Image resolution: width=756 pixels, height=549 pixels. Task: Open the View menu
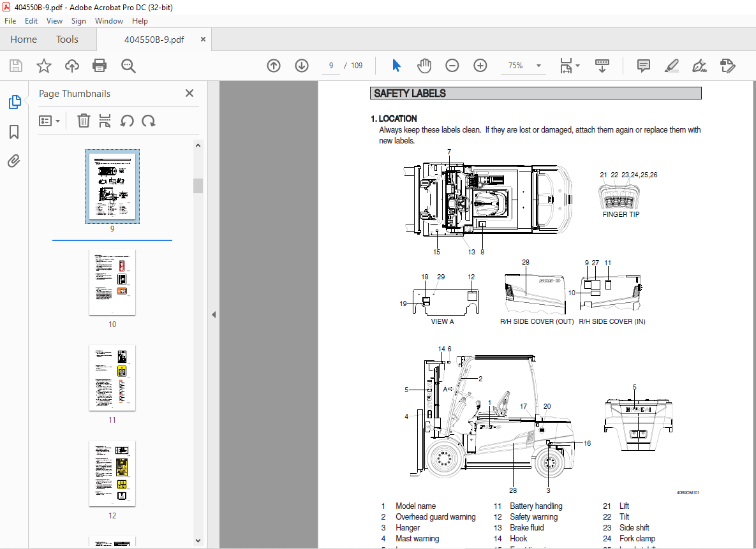(x=54, y=21)
